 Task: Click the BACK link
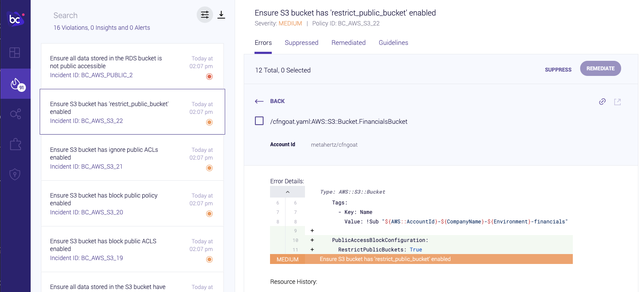coord(277,101)
